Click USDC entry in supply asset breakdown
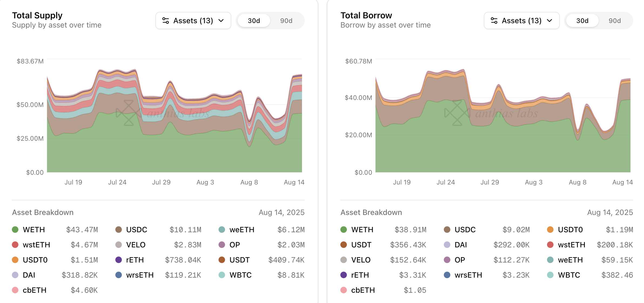644x303 pixels. click(137, 230)
